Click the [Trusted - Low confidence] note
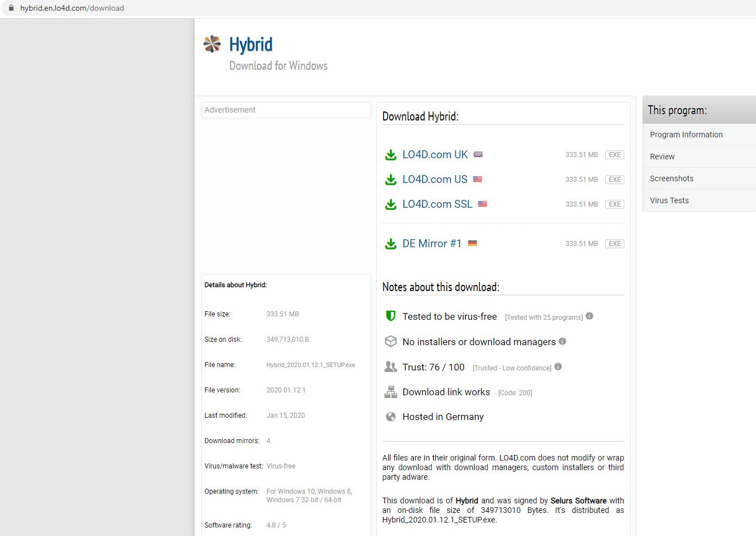The image size is (756, 536). pyautogui.click(x=512, y=368)
